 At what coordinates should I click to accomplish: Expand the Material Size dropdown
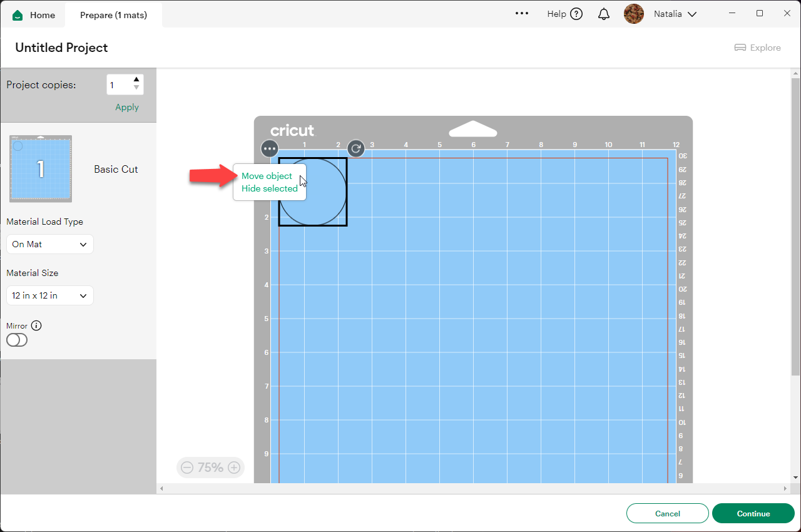tap(50, 295)
